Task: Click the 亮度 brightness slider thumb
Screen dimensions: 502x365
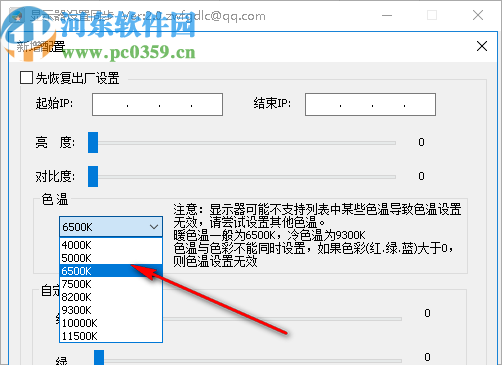Action: 93,143
